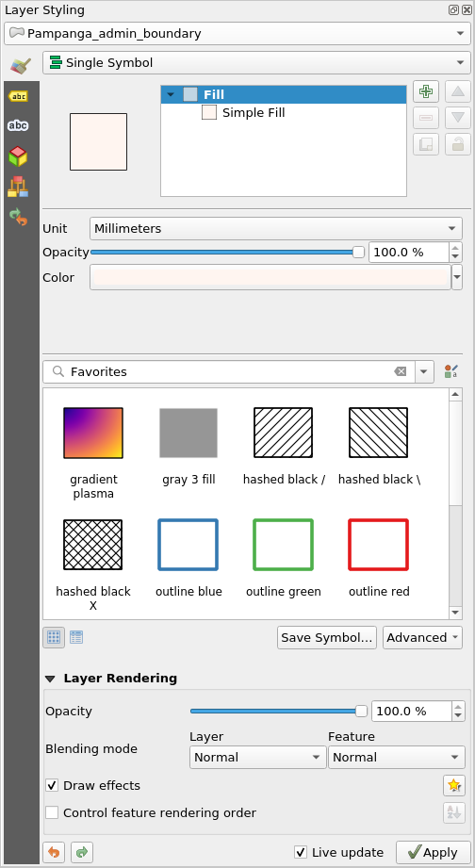This screenshot has width=475, height=868.
Task: Click the Apply button
Action: (434, 852)
